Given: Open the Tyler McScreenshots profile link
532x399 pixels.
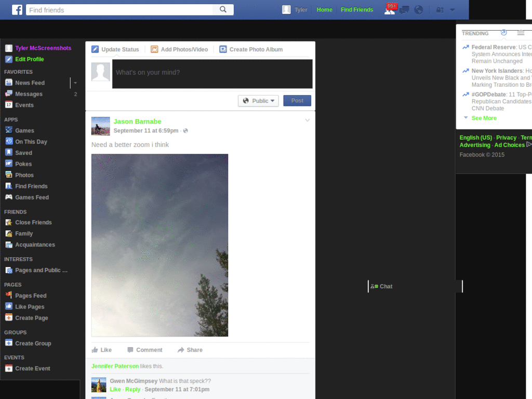Looking at the screenshot, I should [43, 48].
